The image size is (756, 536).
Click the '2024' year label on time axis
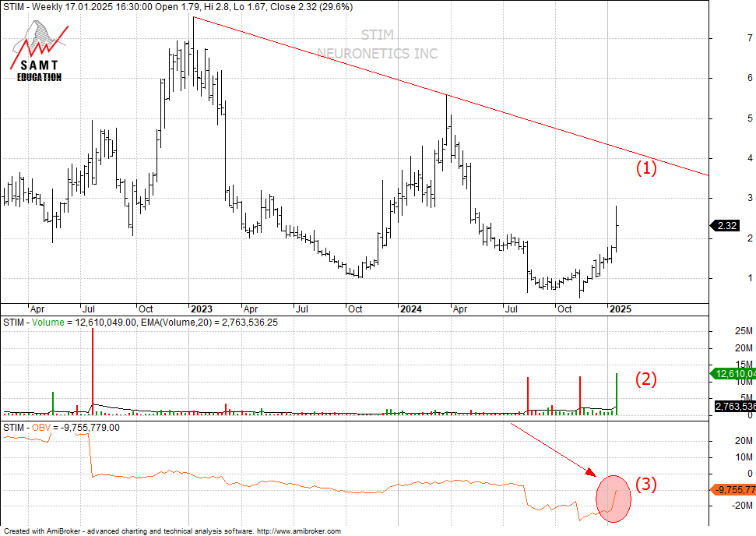tap(411, 309)
